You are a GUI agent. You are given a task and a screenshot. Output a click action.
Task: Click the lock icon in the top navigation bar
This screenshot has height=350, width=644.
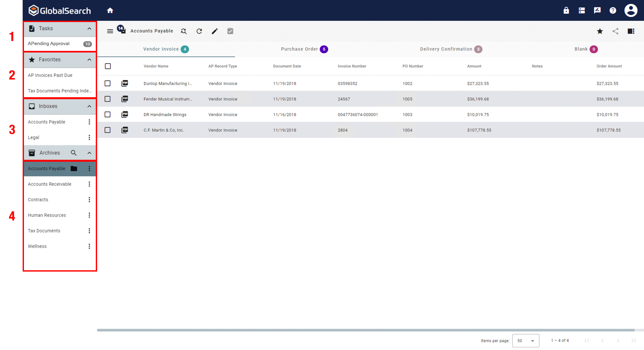(x=566, y=10)
